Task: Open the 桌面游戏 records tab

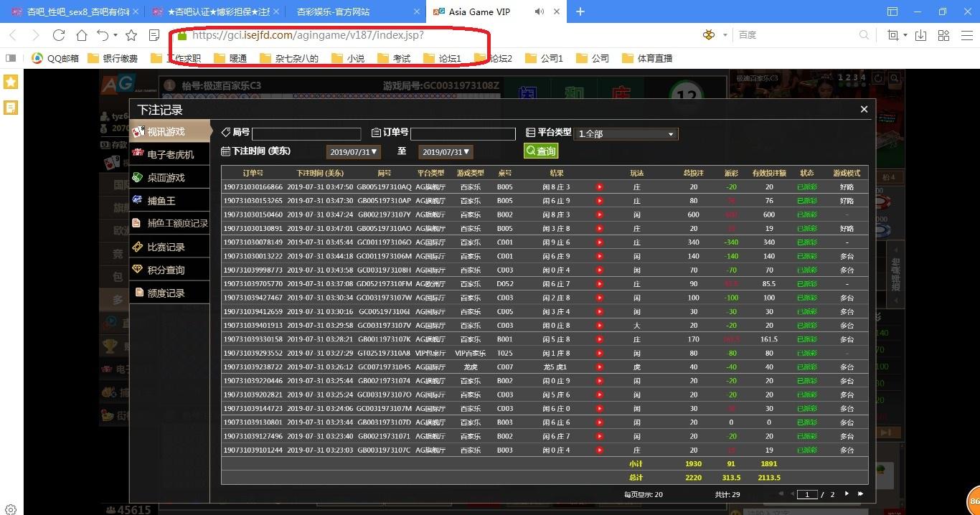Action: click(x=170, y=177)
